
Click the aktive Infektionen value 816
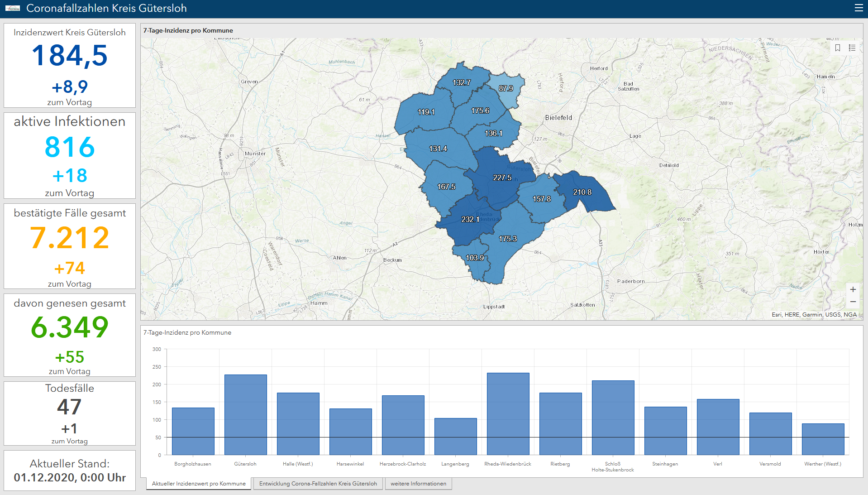point(70,147)
